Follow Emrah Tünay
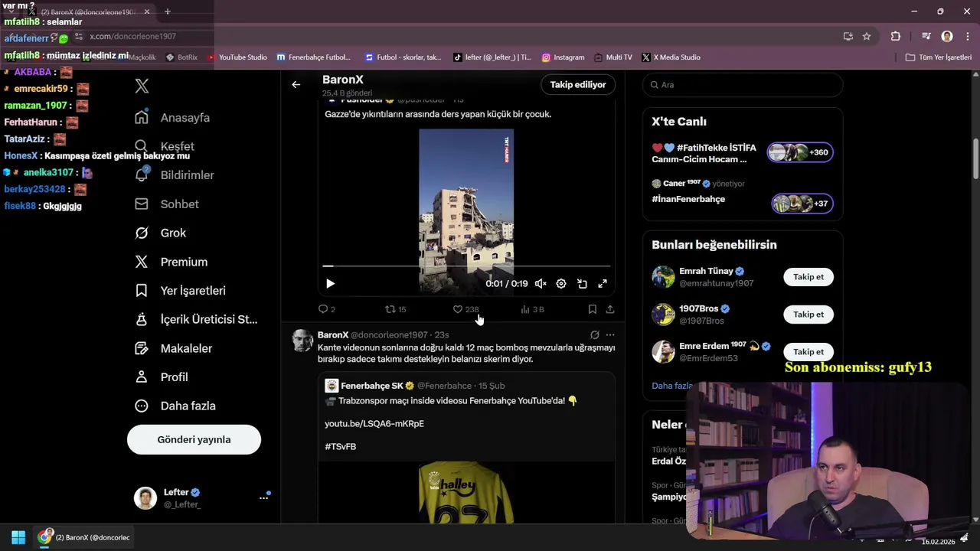The width and height of the screenshot is (980, 551). [x=808, y=277]
